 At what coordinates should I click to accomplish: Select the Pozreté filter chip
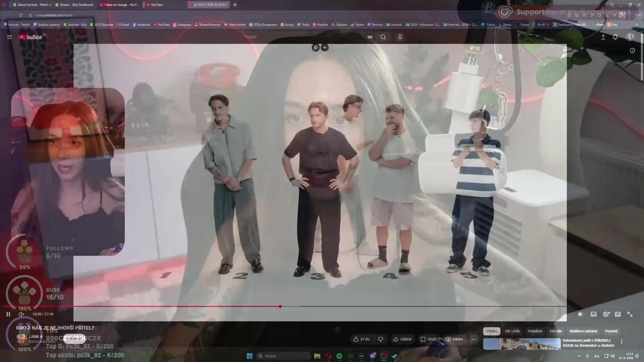(611, 331)
